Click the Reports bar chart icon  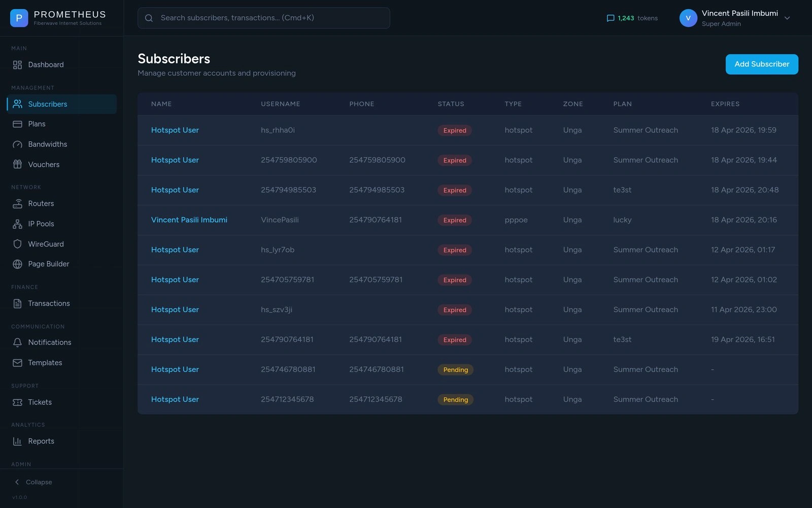tap(17, 441)
